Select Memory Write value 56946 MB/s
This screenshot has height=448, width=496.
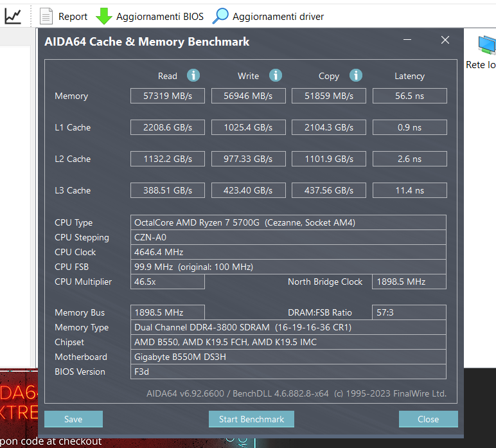click(x=248, y=96)
